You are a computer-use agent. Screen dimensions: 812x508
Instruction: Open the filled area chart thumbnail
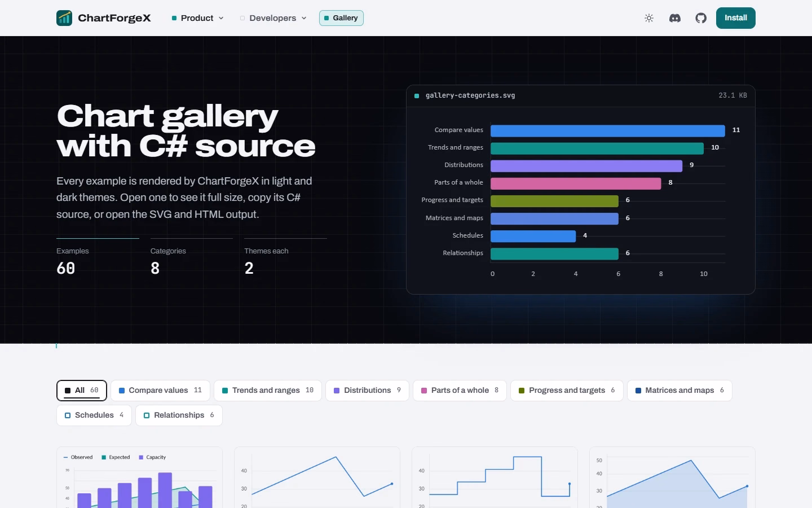[x=672, y=478]
